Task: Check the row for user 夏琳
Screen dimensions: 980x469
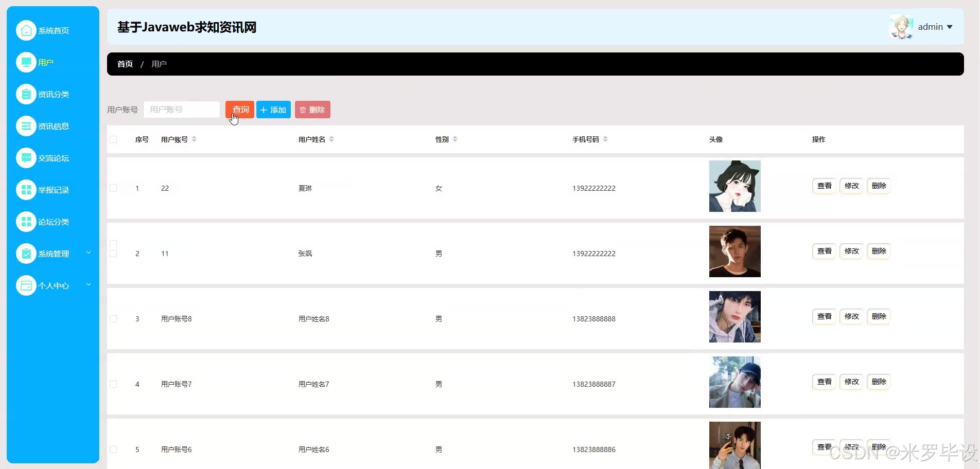Action: pos(113,188)
